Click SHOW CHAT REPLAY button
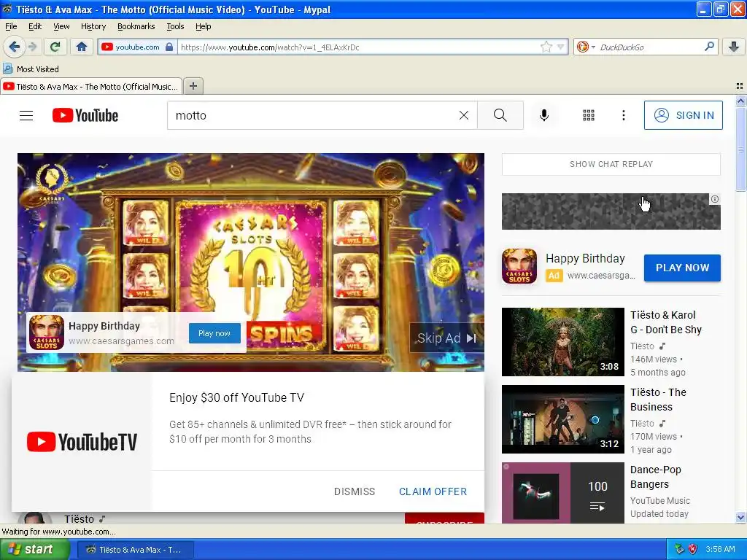747x560 pixels. click(x=611, y=164)
